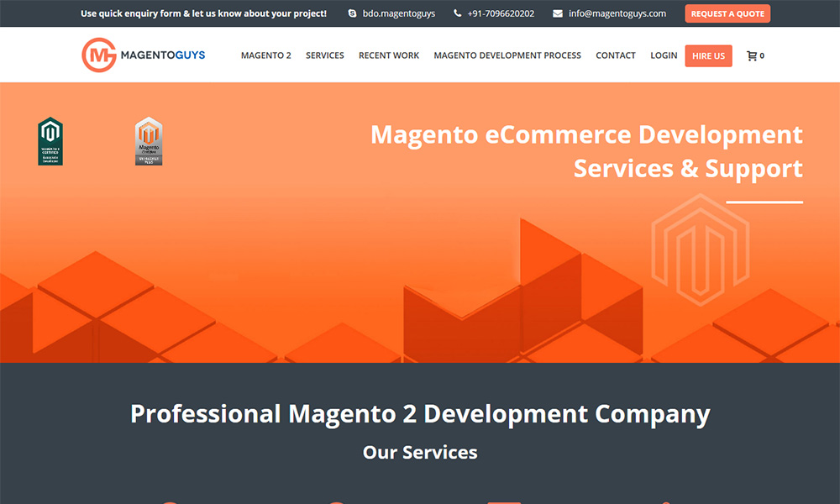This screenshot has width=840, height=504.
Task: Navigate to the Contact page
Action: [x=616, y=55]
